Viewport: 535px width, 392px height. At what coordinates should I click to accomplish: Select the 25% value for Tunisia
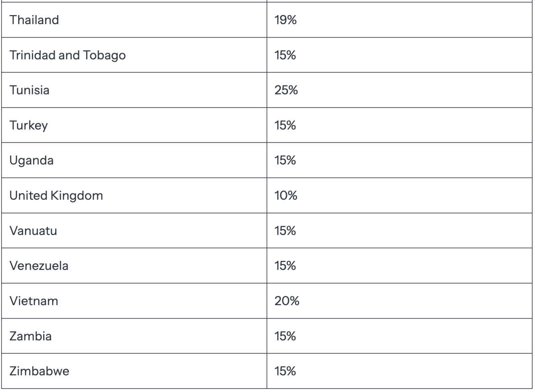coord(286,91)
